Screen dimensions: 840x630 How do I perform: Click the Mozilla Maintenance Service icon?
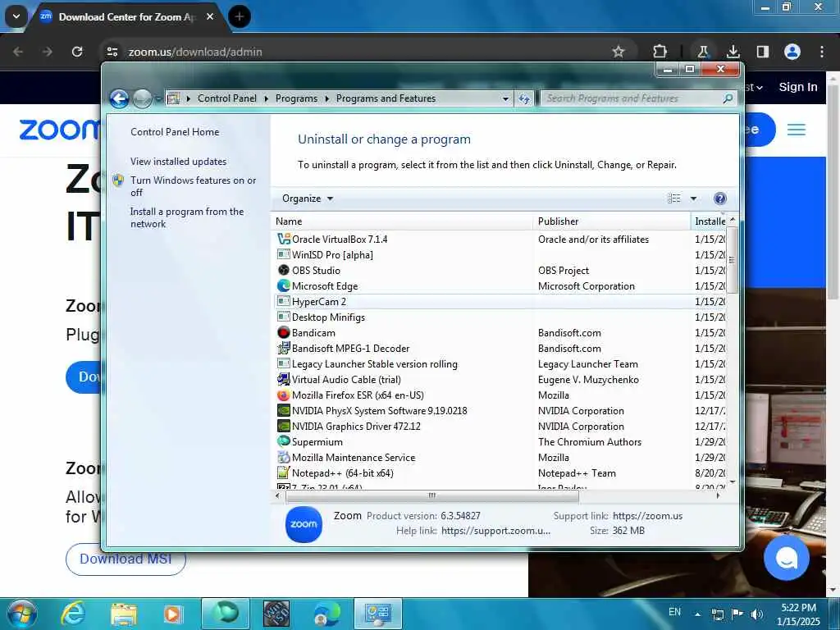pyautogui.click(x=283, y=457)
